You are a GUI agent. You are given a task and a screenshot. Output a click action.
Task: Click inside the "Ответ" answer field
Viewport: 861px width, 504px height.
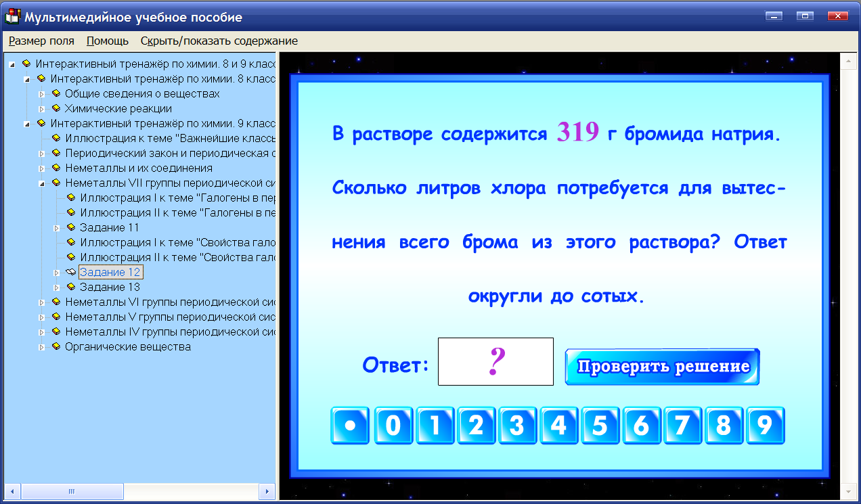[x=495, y=361]
